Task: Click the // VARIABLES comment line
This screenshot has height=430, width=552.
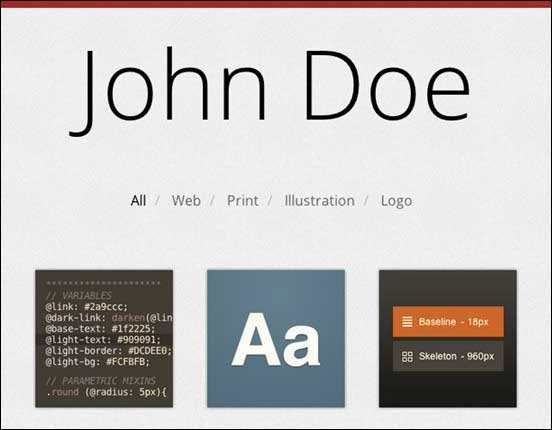Action: click(79, 295)
